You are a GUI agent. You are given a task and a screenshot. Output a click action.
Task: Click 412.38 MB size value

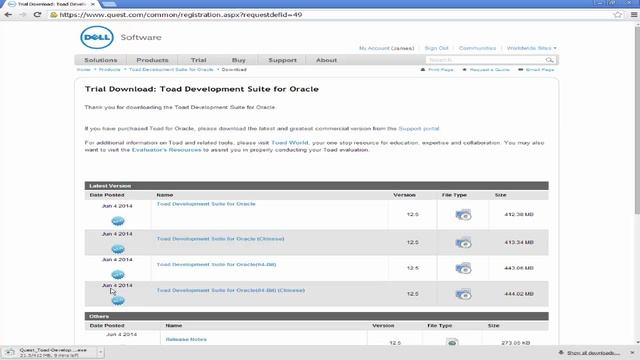tap(519, 214)
